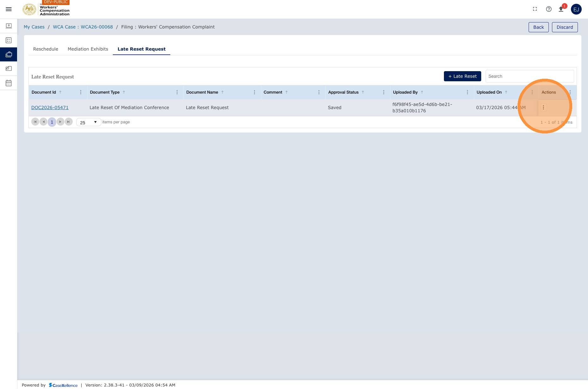588x389 pixels.
Task: Sort by Document Id column header
Action: tap(44, 92)
